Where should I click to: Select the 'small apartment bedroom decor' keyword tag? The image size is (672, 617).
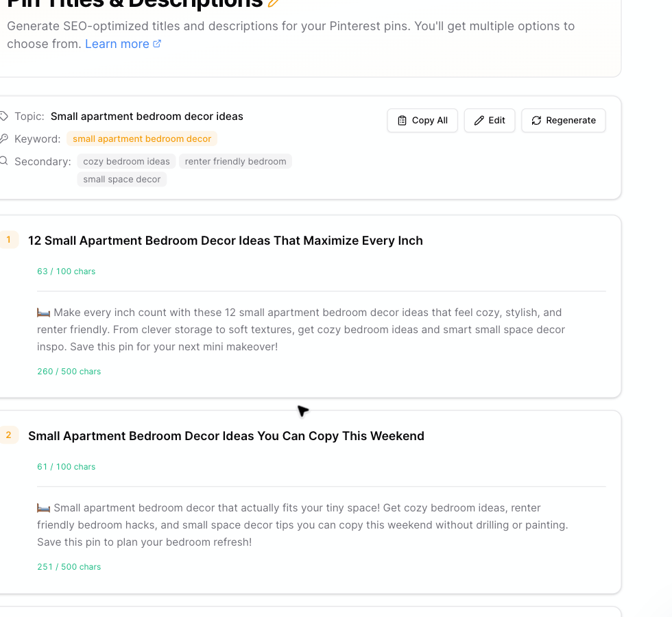tap(142, 138)
